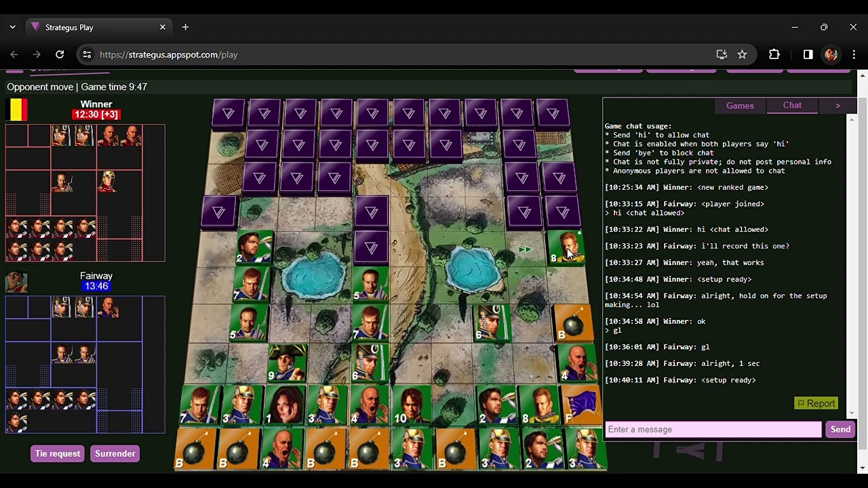The width and height of the screenshot is (868, 488).
Task: Send the chat message
Action: coord(840,429)
